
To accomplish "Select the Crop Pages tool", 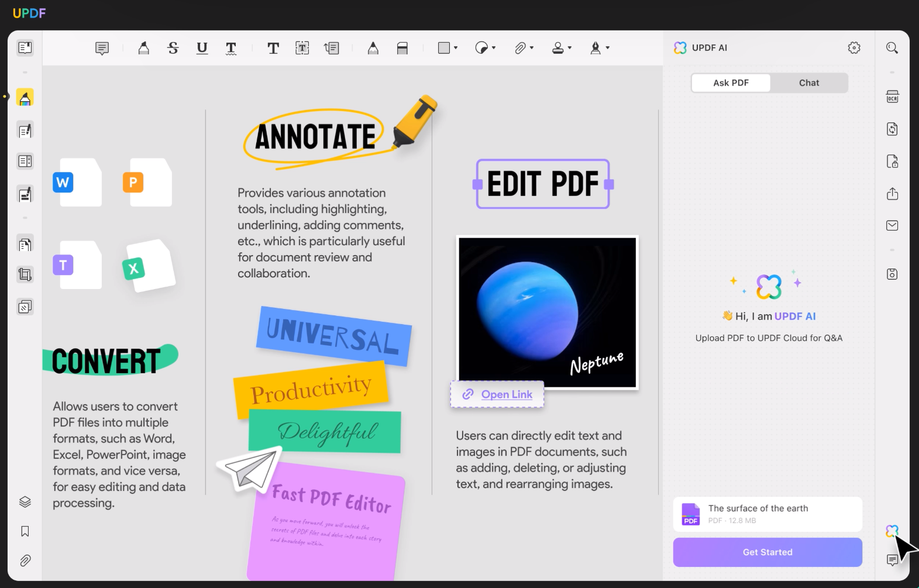I will [25, 274].
